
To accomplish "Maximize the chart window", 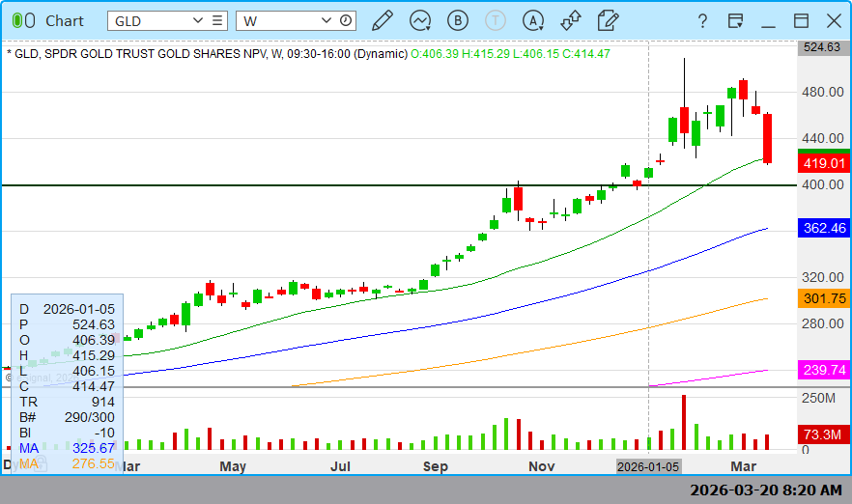I will [801, 20].
